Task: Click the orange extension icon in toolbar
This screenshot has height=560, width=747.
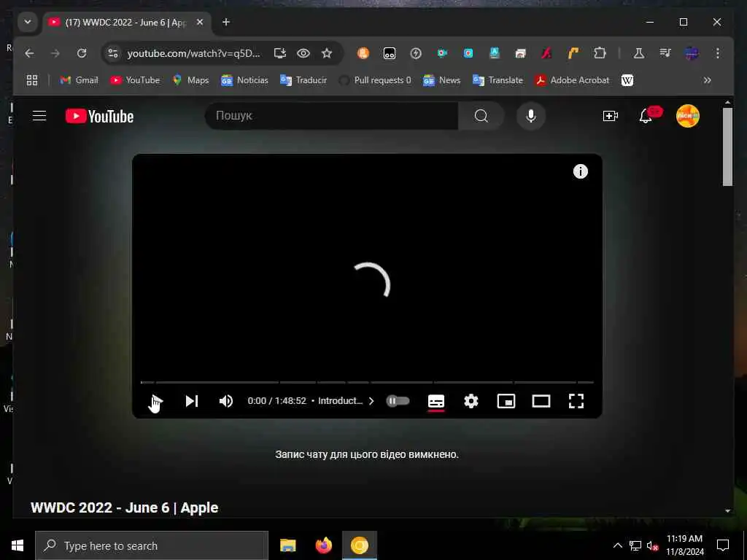Action: click(x=363, y=53)
